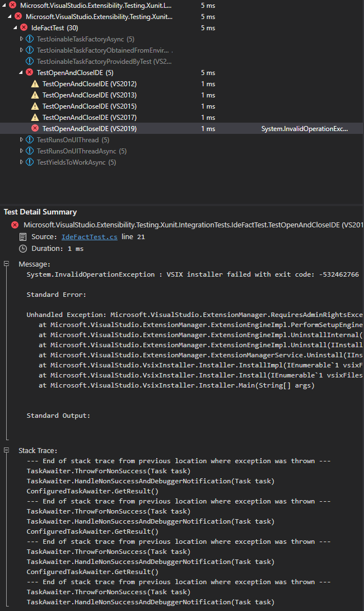The image size is (364, 611).
Task: Select TestOpenAndCloseIDE (VS2019) test
Action: (x=181, y=129)
